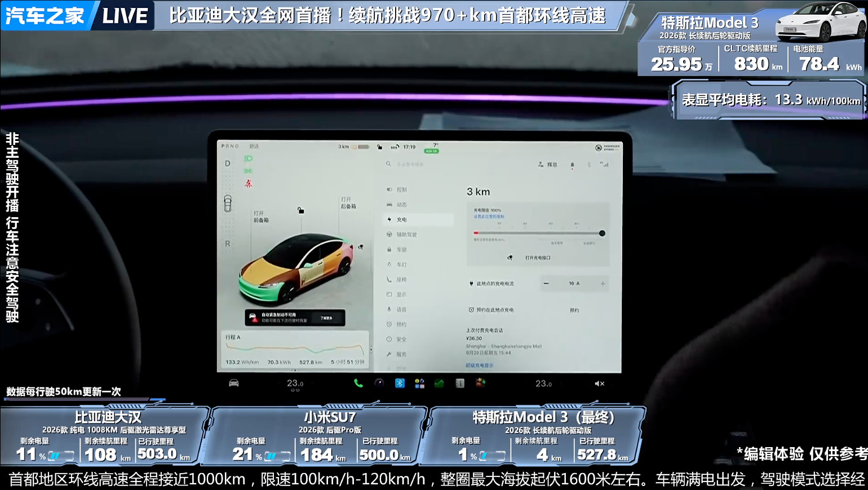Viewport: 868px width, 490px height.
Task: Open the green Phone app
Action: pyautogui.click(x=358, y=383)
